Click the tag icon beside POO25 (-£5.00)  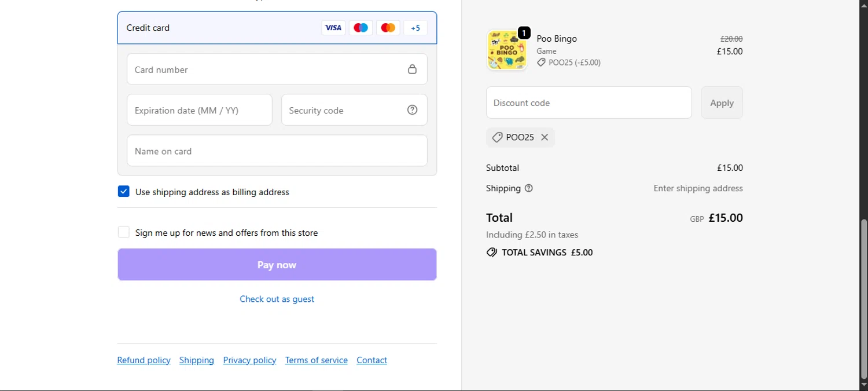click(x=541, y=63)
